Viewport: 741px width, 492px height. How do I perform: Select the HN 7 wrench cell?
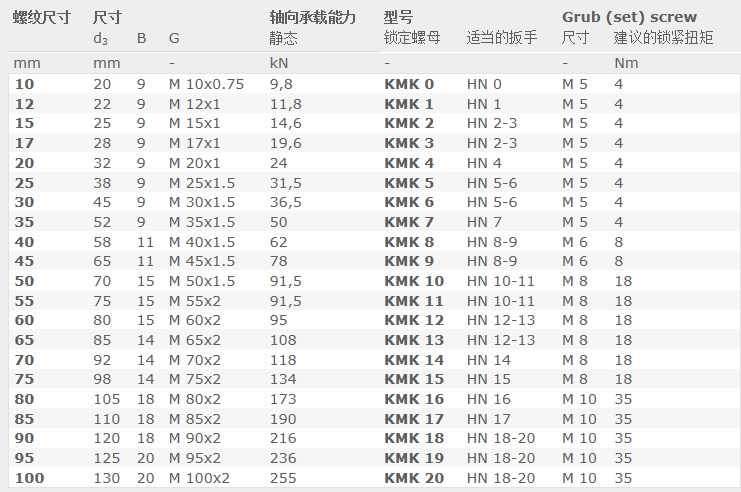[484, 222]
